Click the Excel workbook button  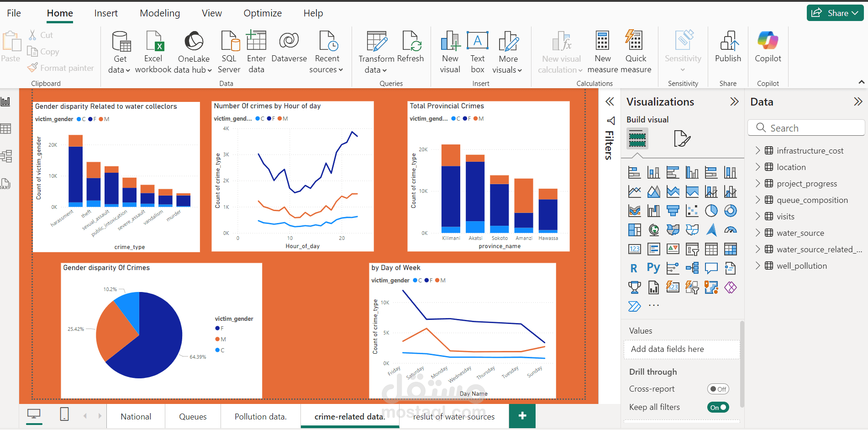pos(153,52)
